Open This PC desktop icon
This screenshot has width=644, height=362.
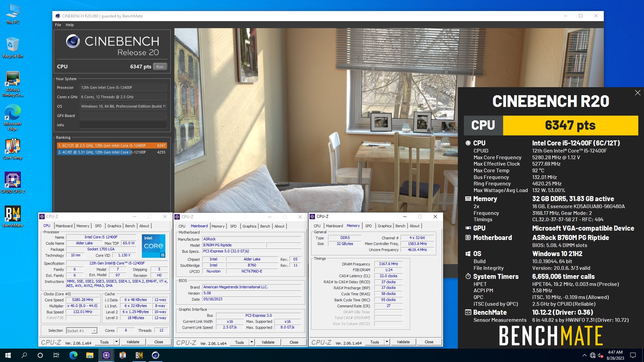click(13, 14)
